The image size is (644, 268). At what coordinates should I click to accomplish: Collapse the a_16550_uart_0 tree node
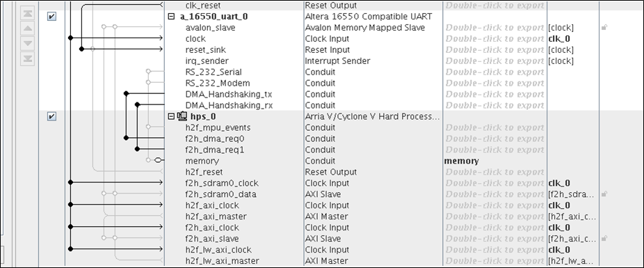point(172,17)
